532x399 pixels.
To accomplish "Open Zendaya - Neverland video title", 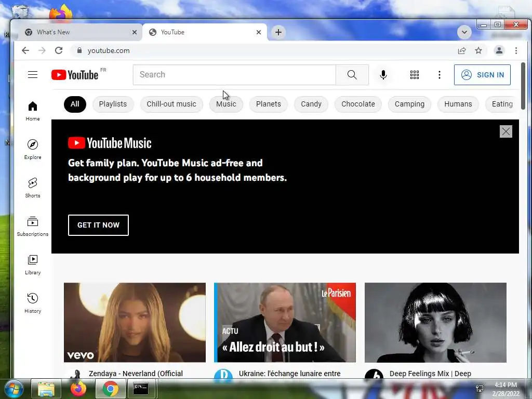I will (x=136, y=374).
